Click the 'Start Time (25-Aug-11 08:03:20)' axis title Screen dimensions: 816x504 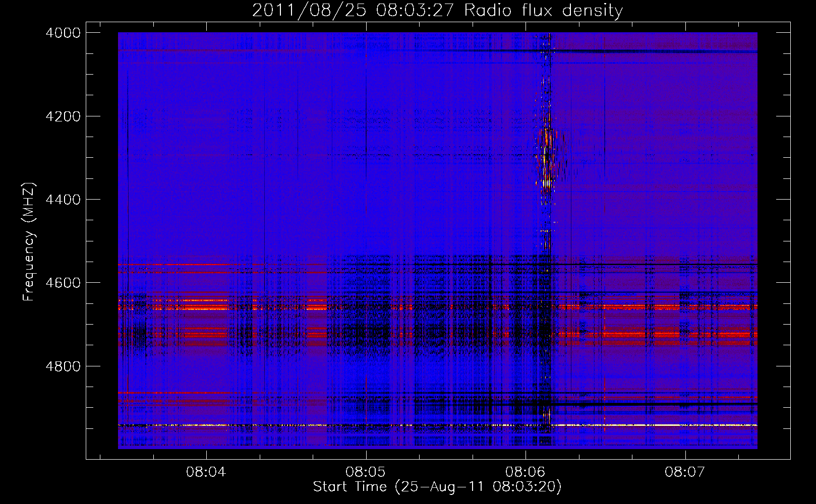click(x=437, y=487)
